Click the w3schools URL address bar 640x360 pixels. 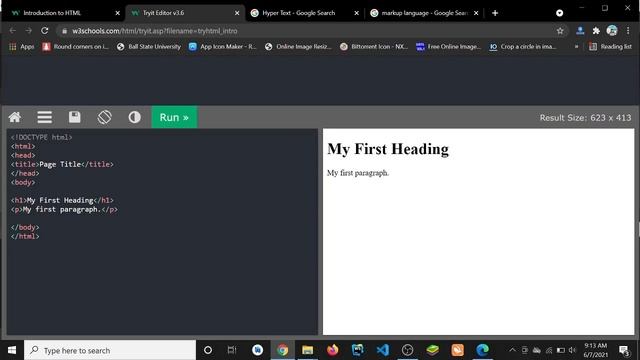click(x=312, y=31)
